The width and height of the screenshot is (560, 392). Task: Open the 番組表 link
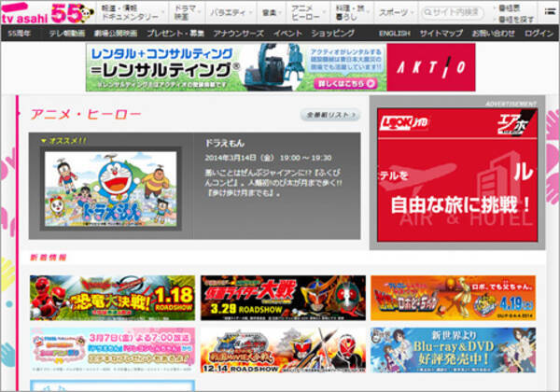[x=510, y=7]
